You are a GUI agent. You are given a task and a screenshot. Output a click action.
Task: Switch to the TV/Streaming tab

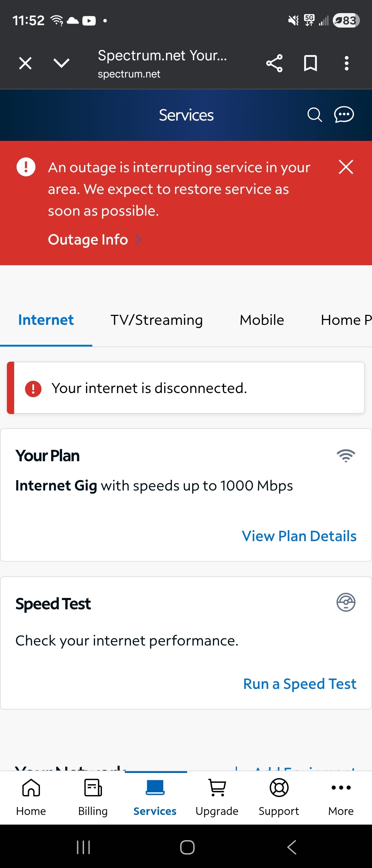click(x=157, y=320)
